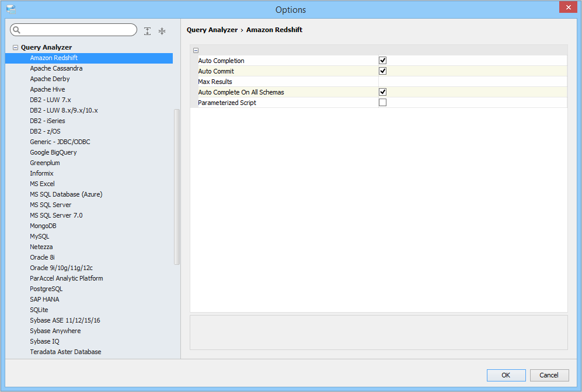The height and width of the screenshot is (392, 582).
Task: Select Informix in the tree
Action: (41, 173)
